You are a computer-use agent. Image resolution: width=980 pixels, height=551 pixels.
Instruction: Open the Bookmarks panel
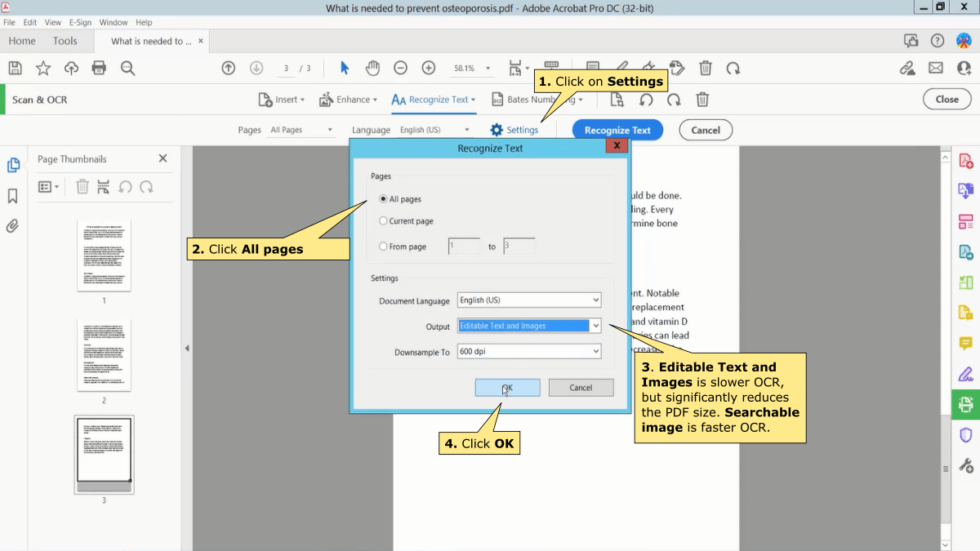coord(13,196)
